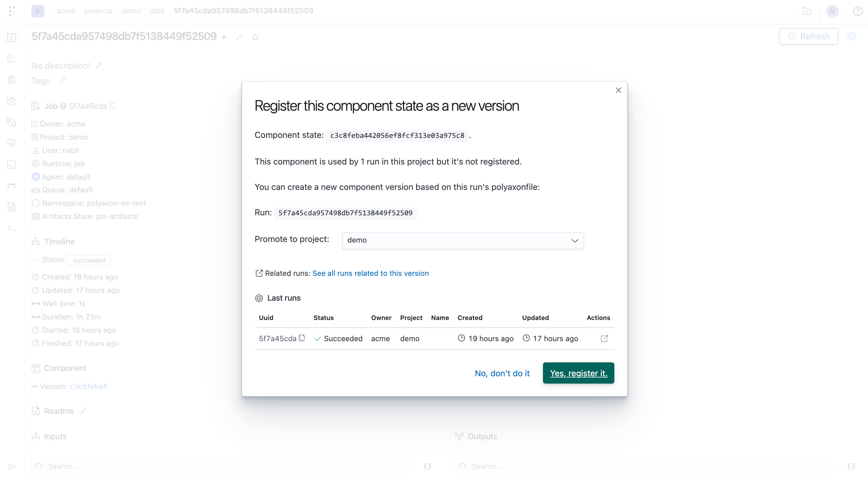Viewport: 868px width, 477px height.
Task: Go to demo in the breadcrumb
Action: tap(131, 11)
